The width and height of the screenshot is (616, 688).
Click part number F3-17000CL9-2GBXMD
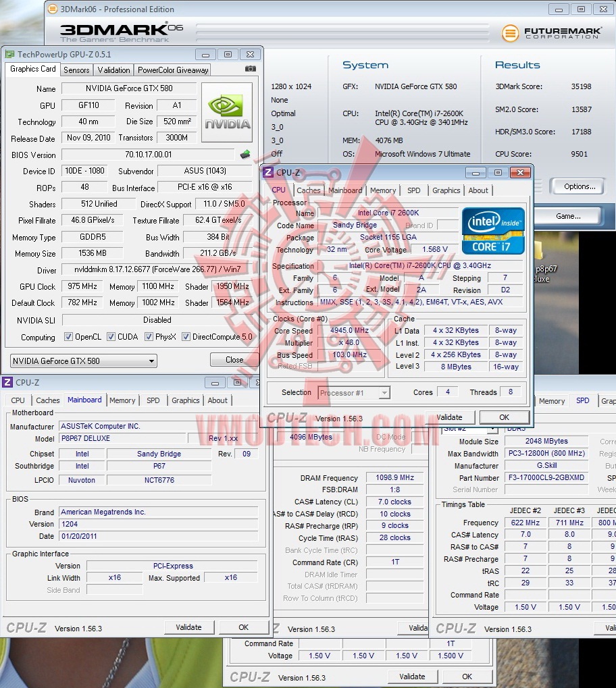click(546, 477)
